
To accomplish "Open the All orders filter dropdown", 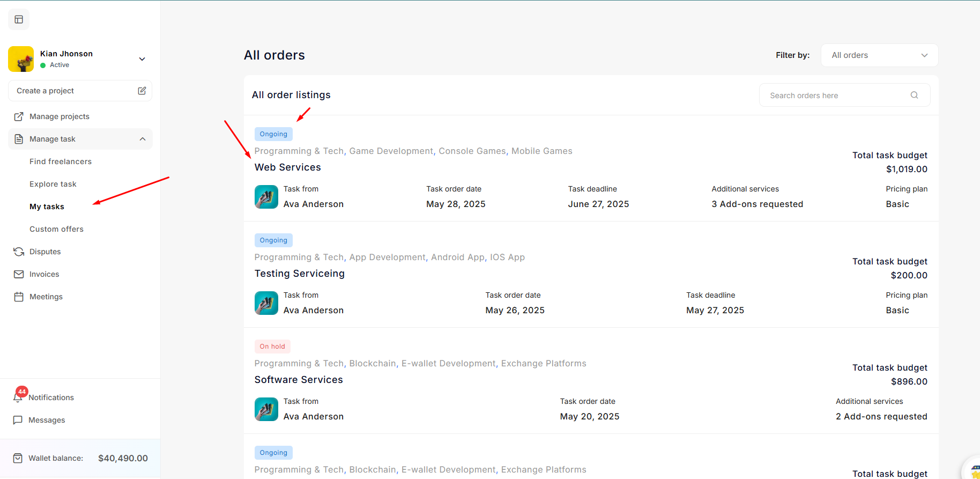I will tap(879, 55).
